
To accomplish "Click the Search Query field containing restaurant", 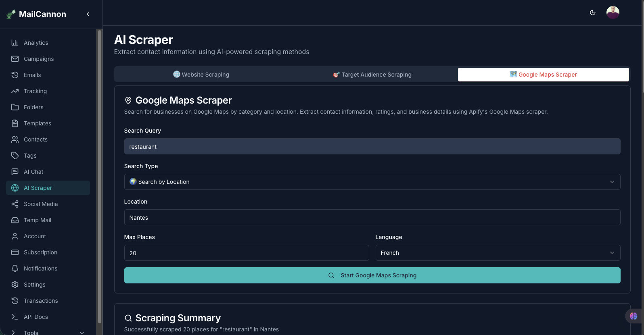I will [372, 146].
